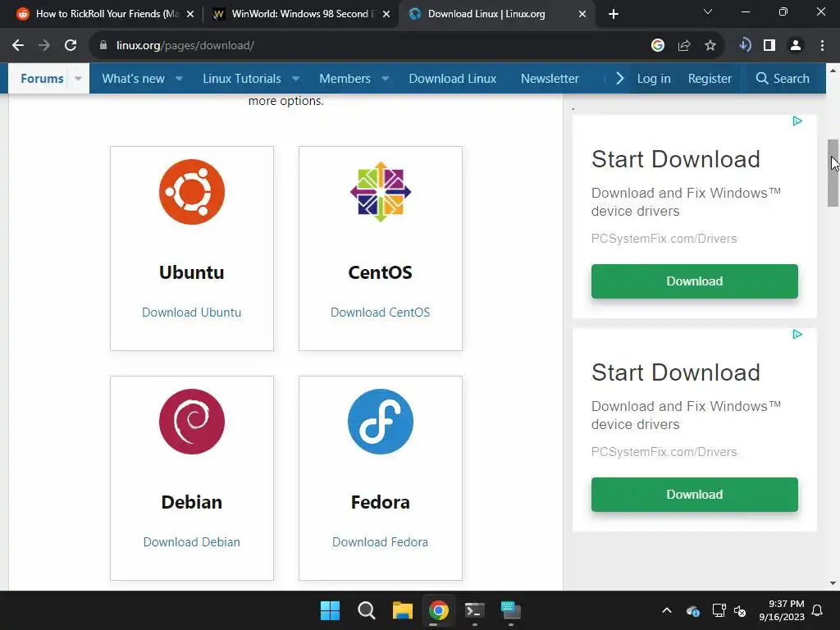The width and height of the screenshot is (840, 630).
Task: Click the AdChoices icon on first ad
Action: 797,121
